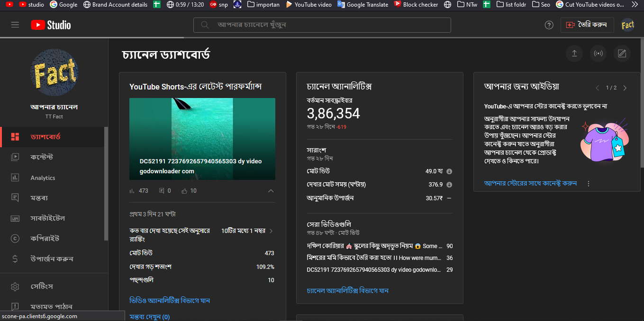Click চ্যানেল অ্যানালিটিক্স বিভাগে যান link
The image size is (644, 321).
click(347, 291)
